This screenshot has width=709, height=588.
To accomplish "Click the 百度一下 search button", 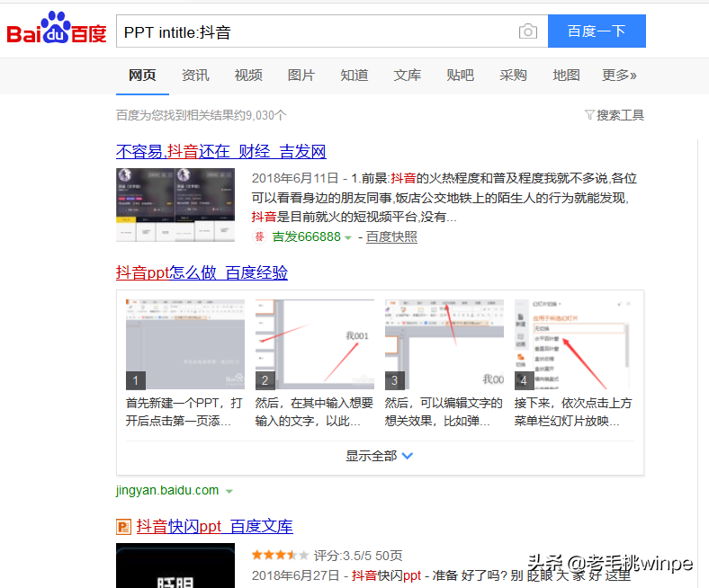I will coord(597,31).
